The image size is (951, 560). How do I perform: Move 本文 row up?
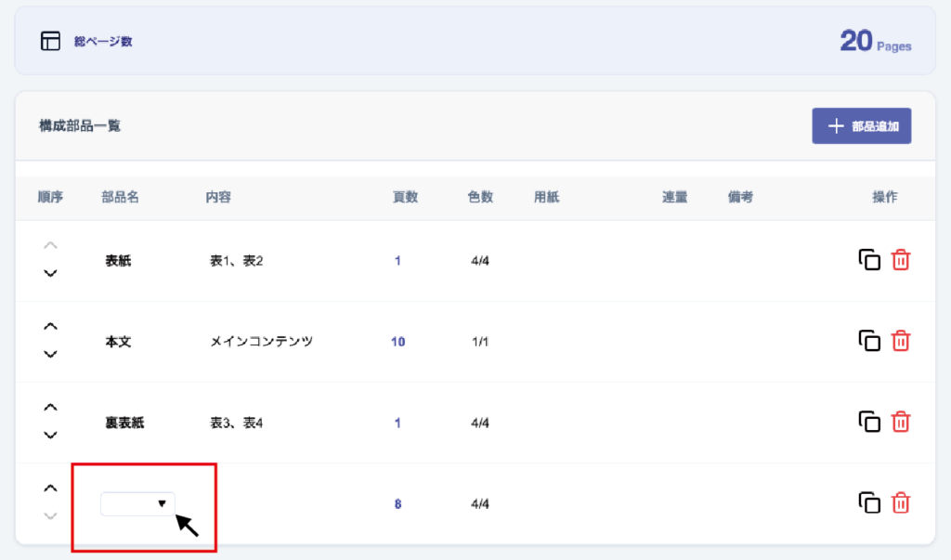pyautogui.click(x=51, y=327)
